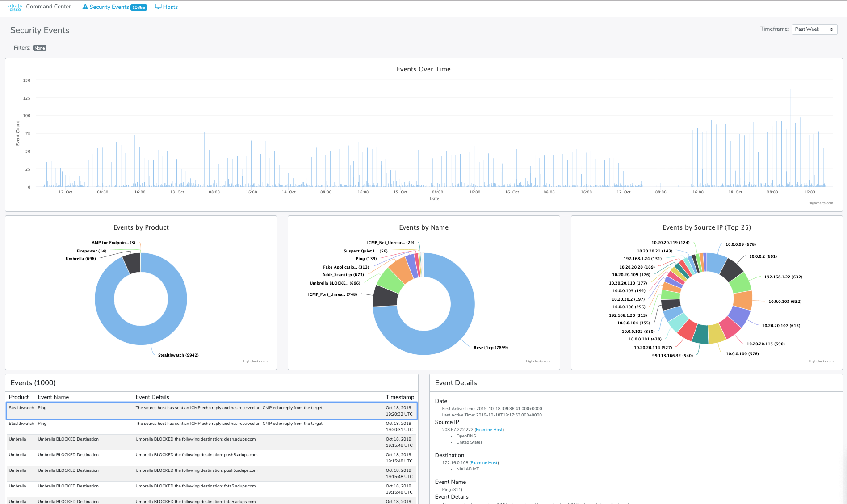Click the 192.168.1.20 (313) label

[x=628, y=315]
